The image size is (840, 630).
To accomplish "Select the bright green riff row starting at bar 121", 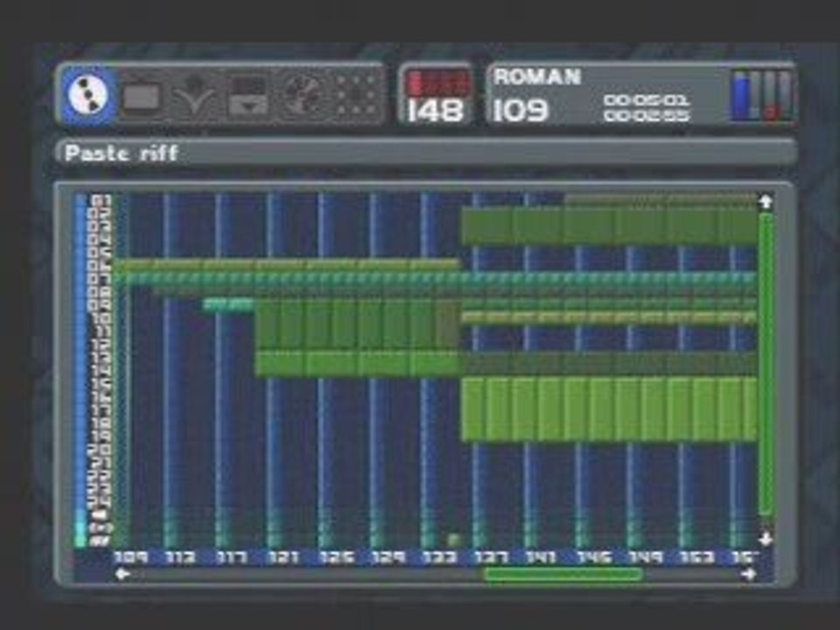I will pos(358,364).
